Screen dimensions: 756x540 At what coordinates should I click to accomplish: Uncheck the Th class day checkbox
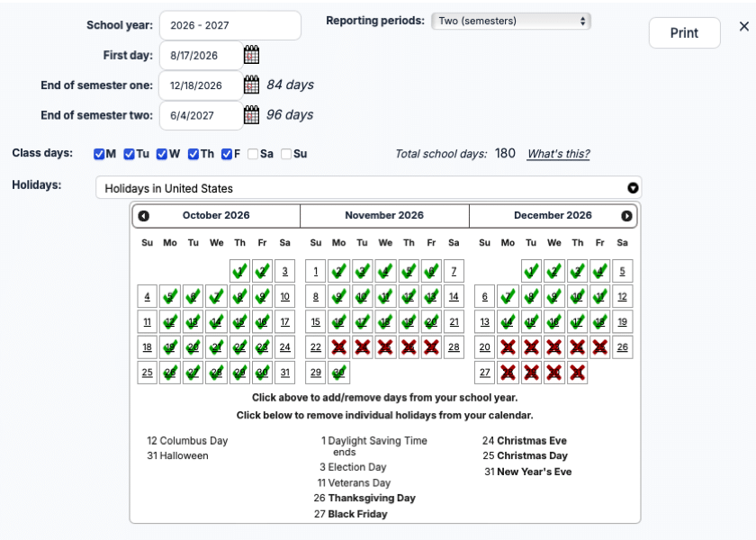pos(193,154)
